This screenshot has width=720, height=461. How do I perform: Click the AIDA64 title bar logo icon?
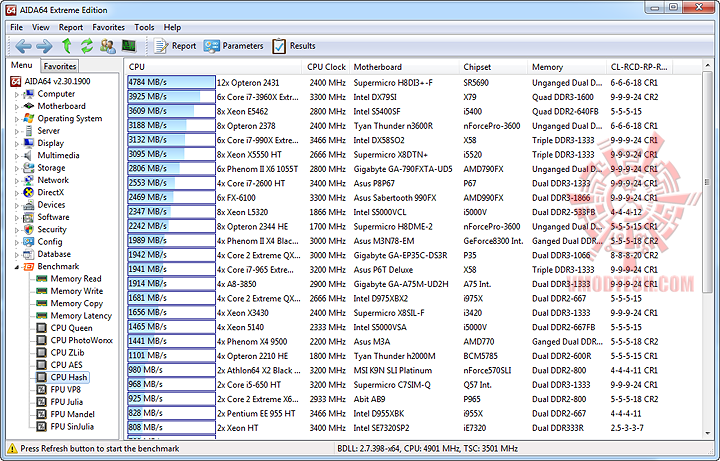11,10
